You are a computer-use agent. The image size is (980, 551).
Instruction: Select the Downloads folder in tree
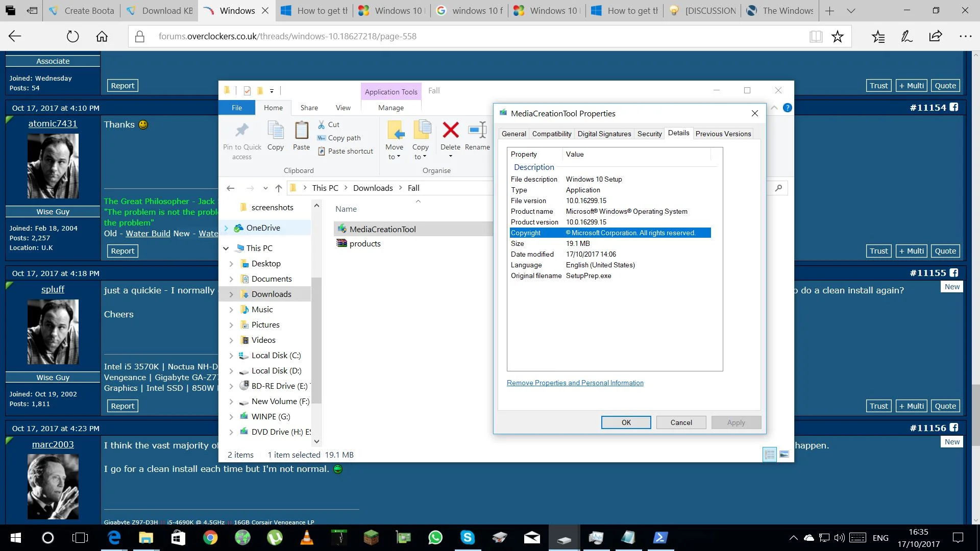[271, 294]
